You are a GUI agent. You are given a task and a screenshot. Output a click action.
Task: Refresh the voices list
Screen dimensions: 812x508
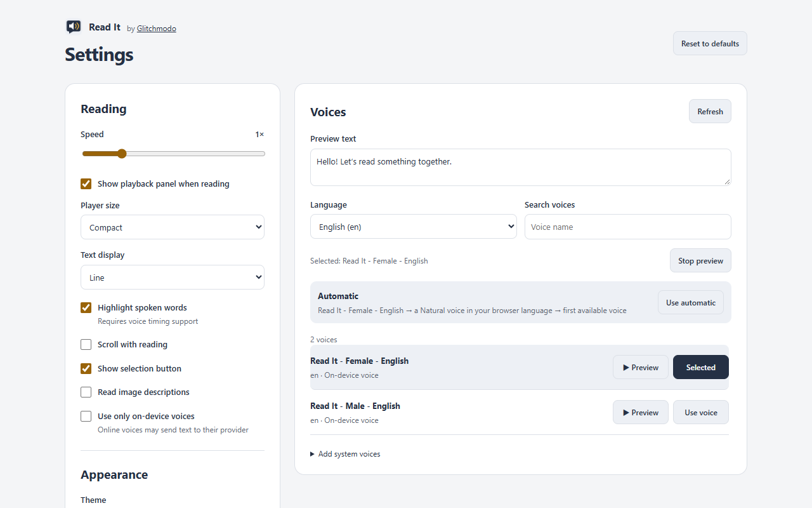click(710, 111)
